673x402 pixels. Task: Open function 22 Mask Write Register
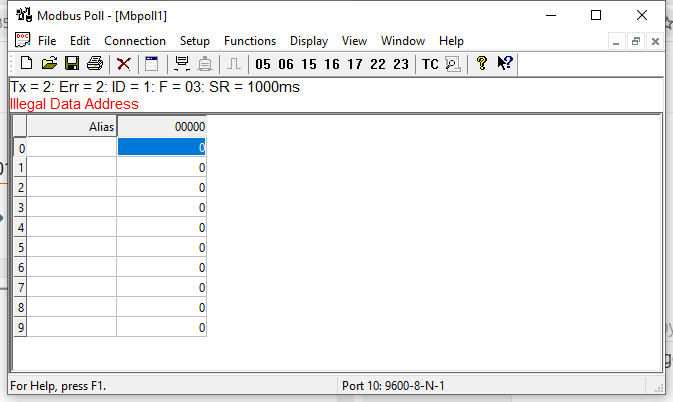click(x=378, y=64)
